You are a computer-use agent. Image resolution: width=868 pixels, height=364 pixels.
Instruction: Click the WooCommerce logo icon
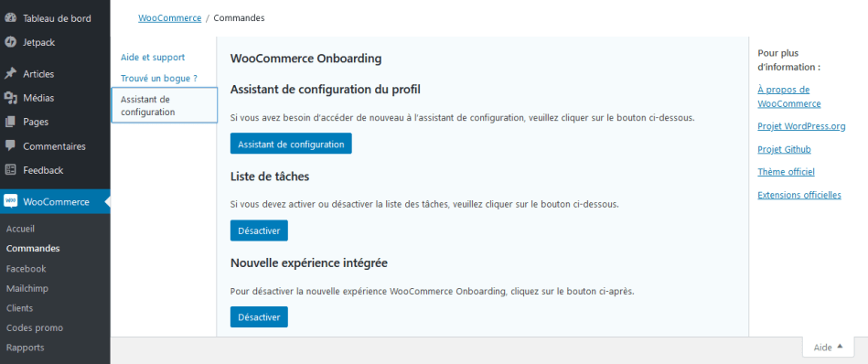[10, 201]
